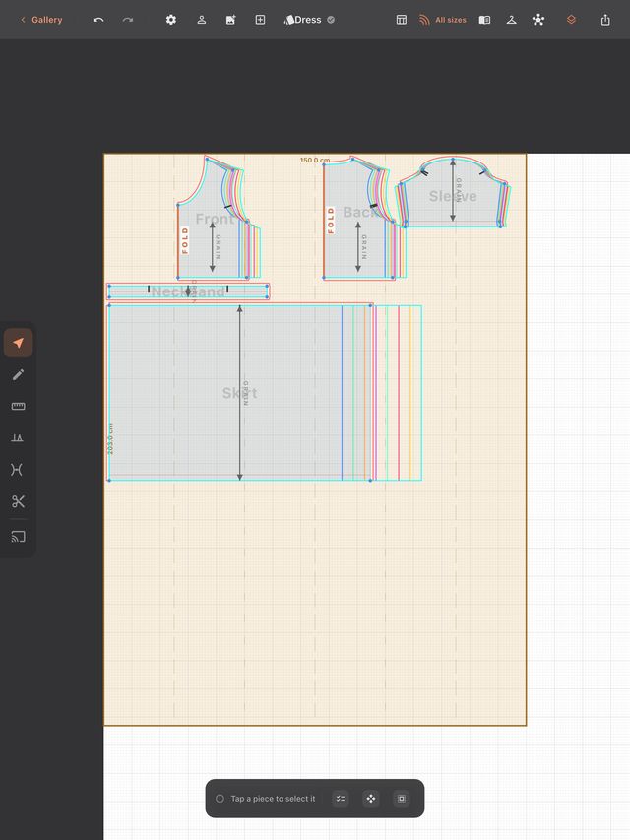
Task: Select the Back pattern piece
Action: 360,212
